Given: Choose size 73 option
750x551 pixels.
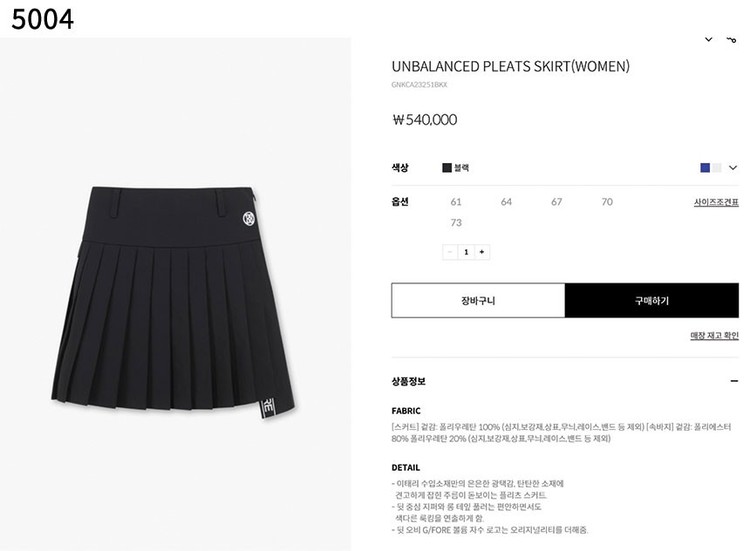Looking at the screenshot, I should [x=456, y=223].
